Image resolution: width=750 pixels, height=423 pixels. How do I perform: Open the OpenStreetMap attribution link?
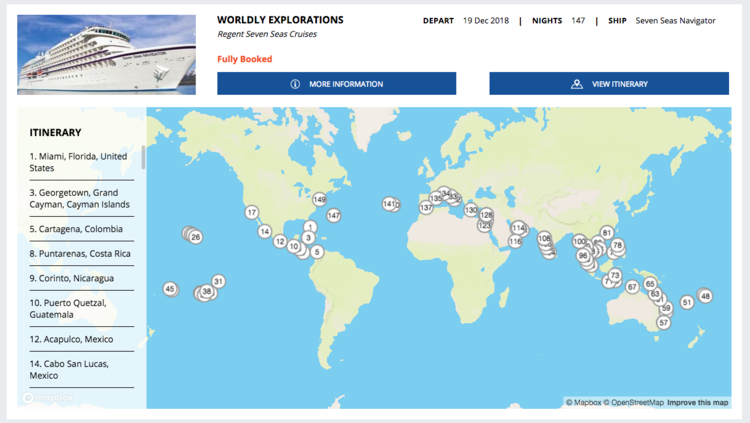pos(634,402)
